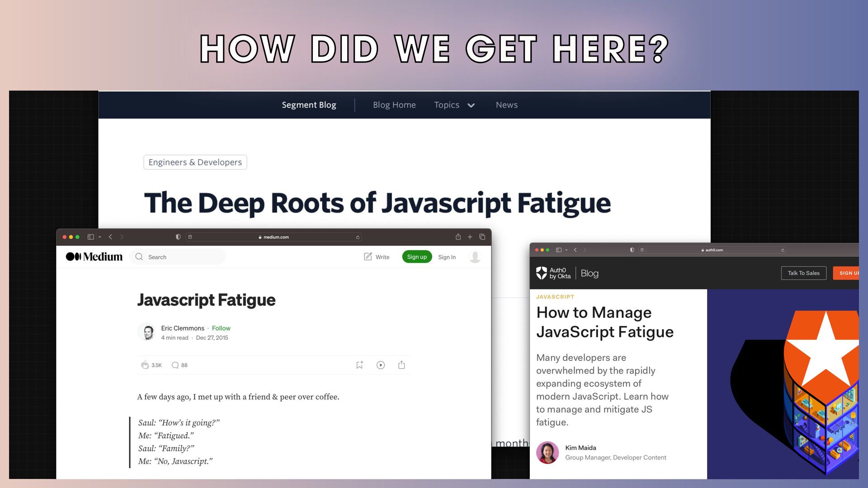Follow author Eric Clemmons

[221, 328]
